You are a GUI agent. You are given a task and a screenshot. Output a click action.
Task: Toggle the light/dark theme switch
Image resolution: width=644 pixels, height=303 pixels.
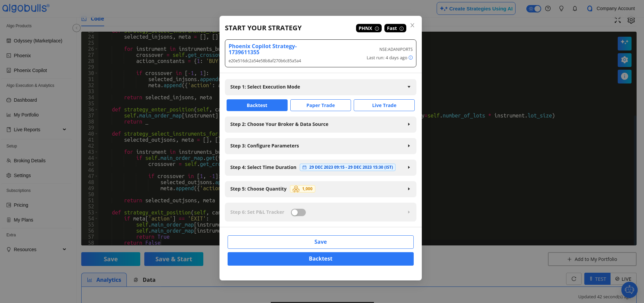click(x=534, y=8)
